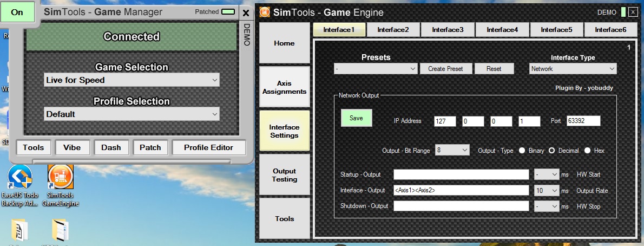This screenshot has height=246, width=644.
Task: Click Interface - Output field with Axis1 Axis2
Action: point(461,191)
